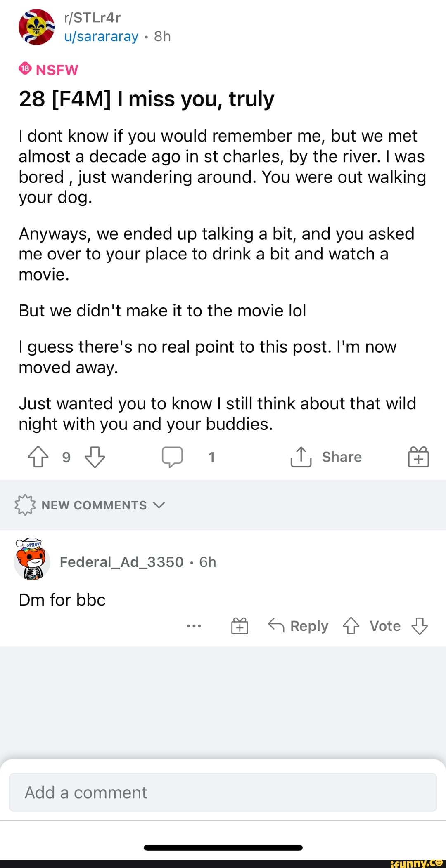Tap the post Share icon
The height and width of the screenshot is (868, 446).
301,457
